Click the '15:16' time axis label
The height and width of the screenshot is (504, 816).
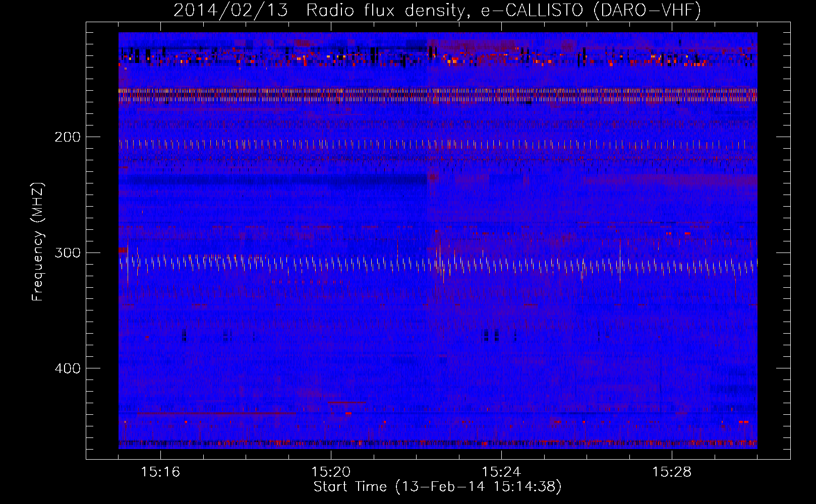click(160, 472)
